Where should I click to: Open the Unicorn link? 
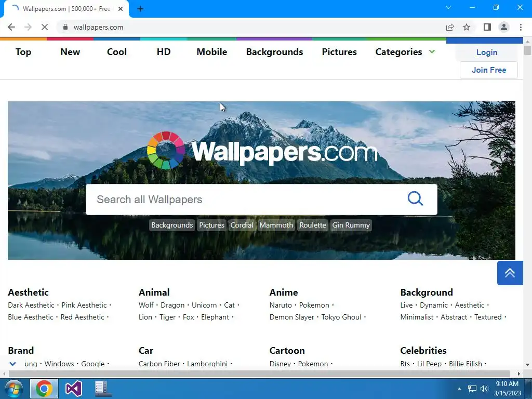204,305
